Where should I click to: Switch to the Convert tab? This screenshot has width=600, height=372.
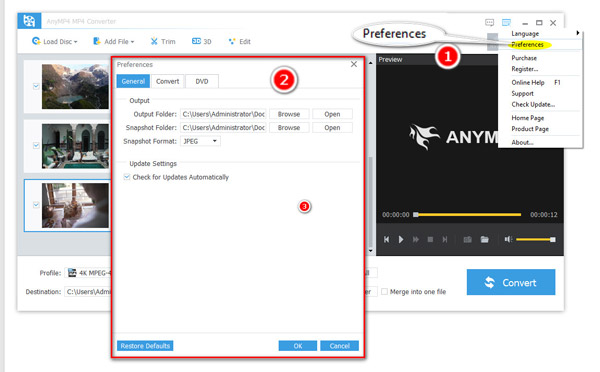click(168, 81)
